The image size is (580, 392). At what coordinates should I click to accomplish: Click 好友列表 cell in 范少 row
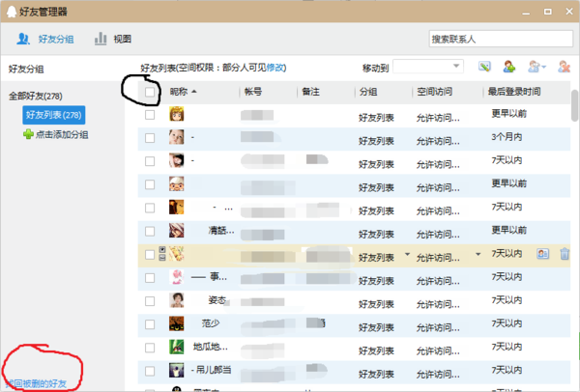pos(376,327)
